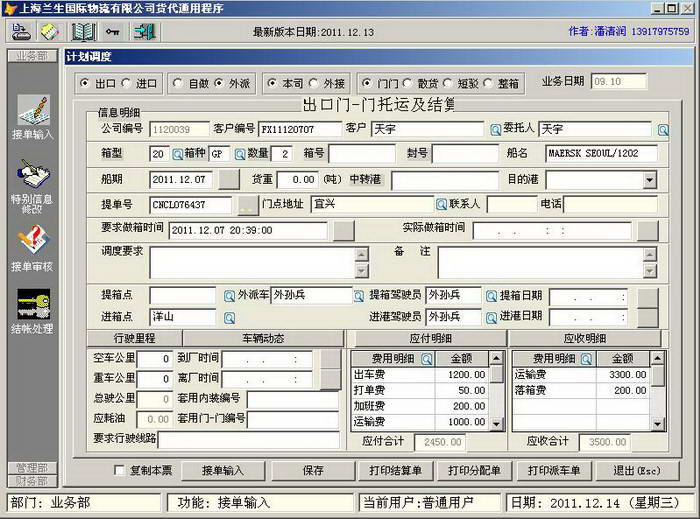Click the notepad toolbar icon
This screenshot has height=519, width=700.
50,32
